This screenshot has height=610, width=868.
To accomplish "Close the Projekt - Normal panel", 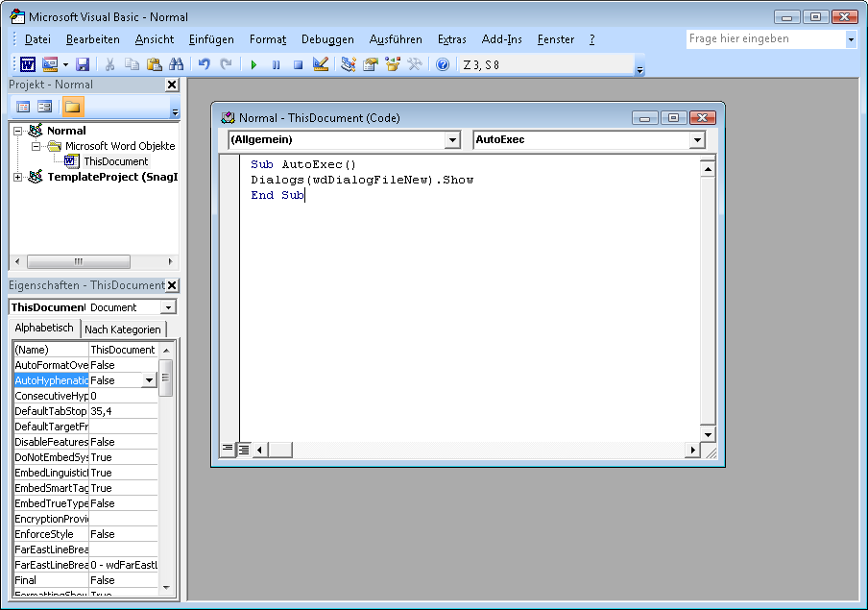I will 172,85.
